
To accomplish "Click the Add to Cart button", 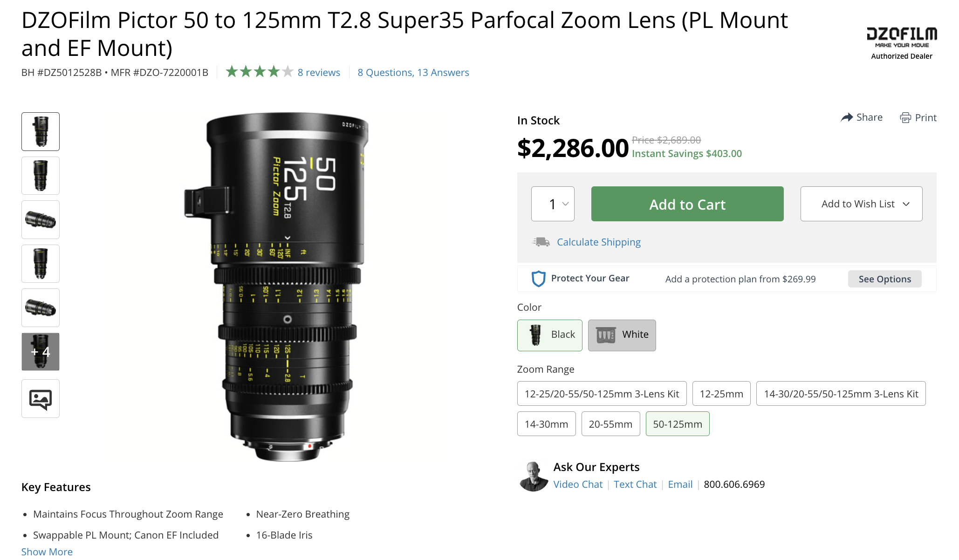I will pyautogui.click(x=687, y=204).
